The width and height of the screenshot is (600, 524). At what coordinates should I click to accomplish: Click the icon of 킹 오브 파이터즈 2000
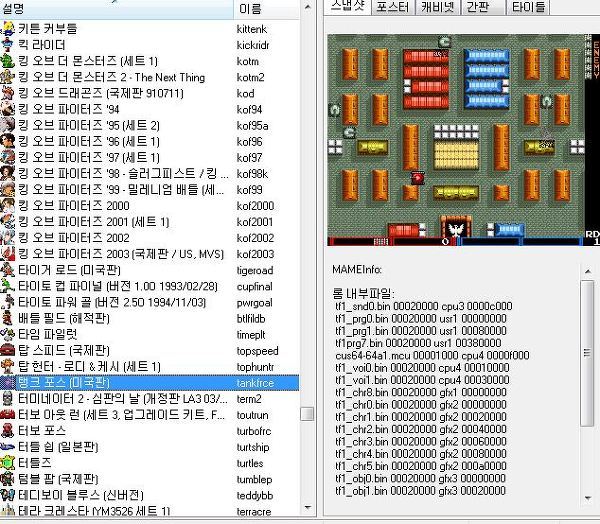[x=8, y=206]
